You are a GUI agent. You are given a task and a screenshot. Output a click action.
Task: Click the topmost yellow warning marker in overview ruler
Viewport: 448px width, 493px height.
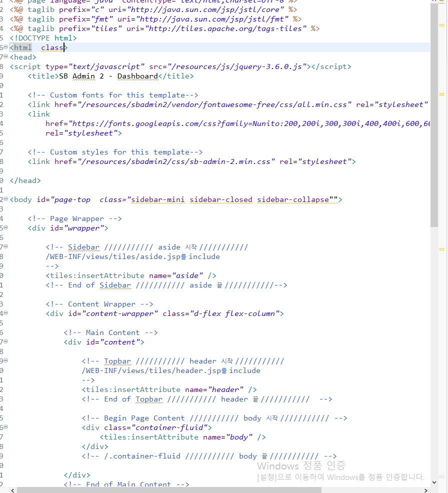tap(441, 25)
